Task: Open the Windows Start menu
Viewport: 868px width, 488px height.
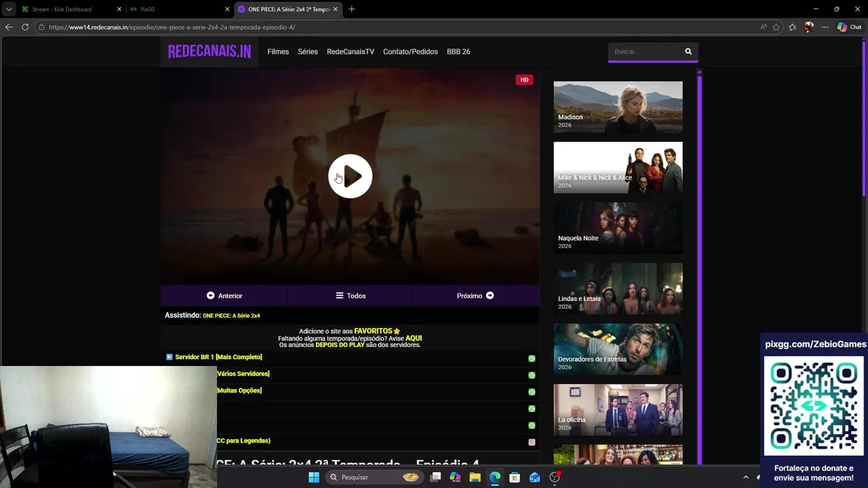Action: [x=314, y=477]
